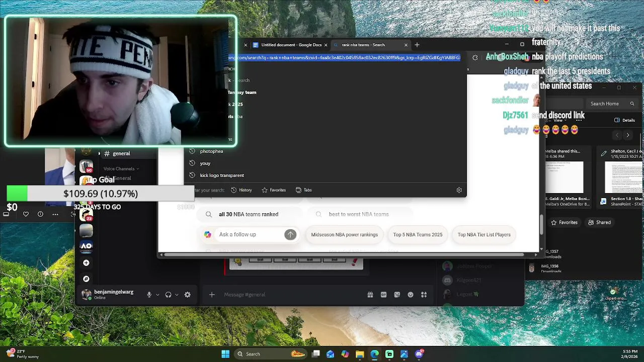Click 'all 30 NBA teams ranked' search
The height and width of the screenshot is (362, 644).
point(249,214)
